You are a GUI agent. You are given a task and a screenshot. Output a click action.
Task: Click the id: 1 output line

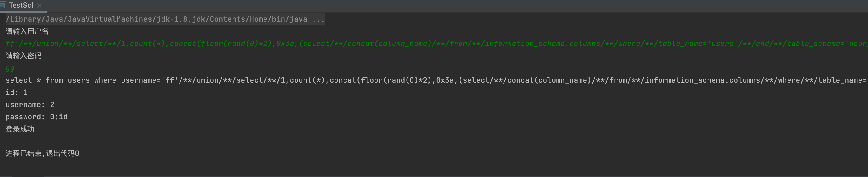(16, 92)
